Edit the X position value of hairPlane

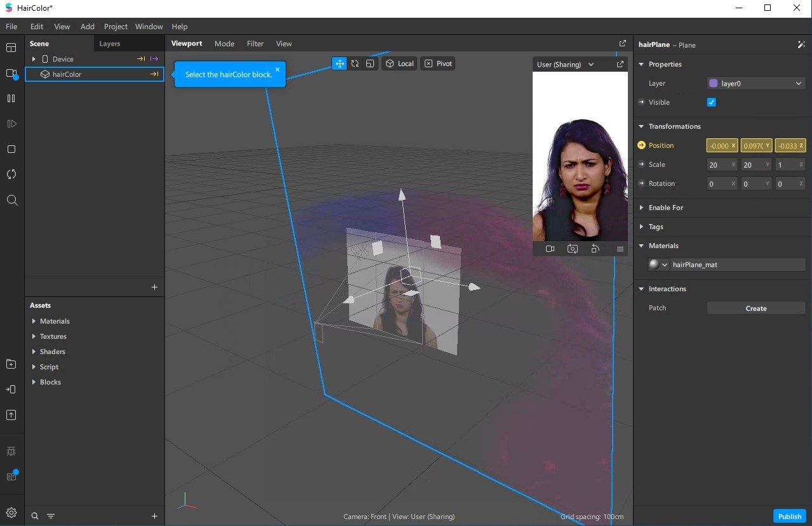(721, 145)
